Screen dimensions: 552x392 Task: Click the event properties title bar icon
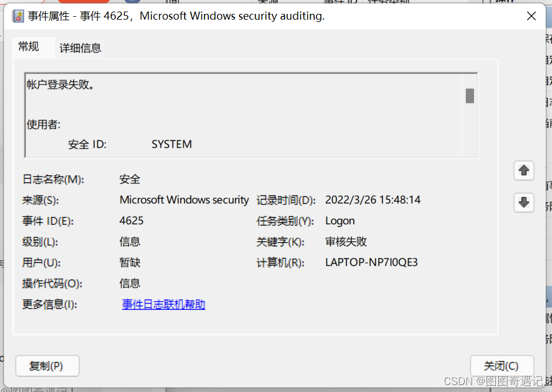(x=18, y=16)
